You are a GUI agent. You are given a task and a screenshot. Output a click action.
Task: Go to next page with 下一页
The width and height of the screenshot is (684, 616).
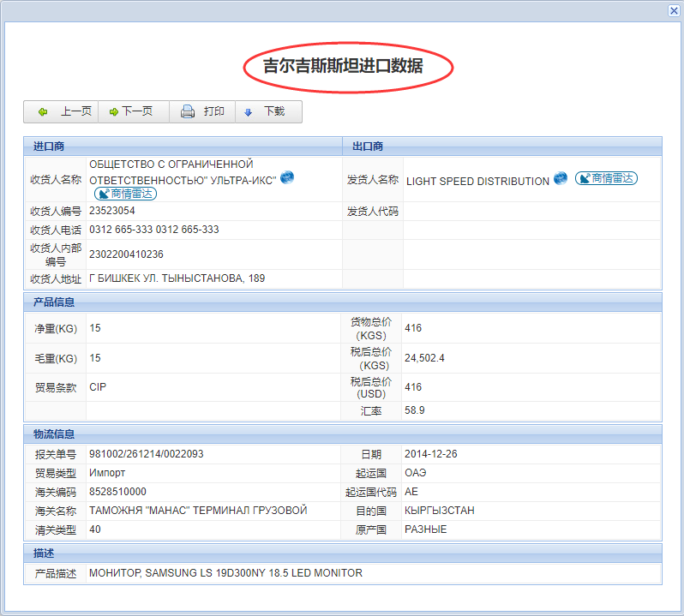coord(133,112)
